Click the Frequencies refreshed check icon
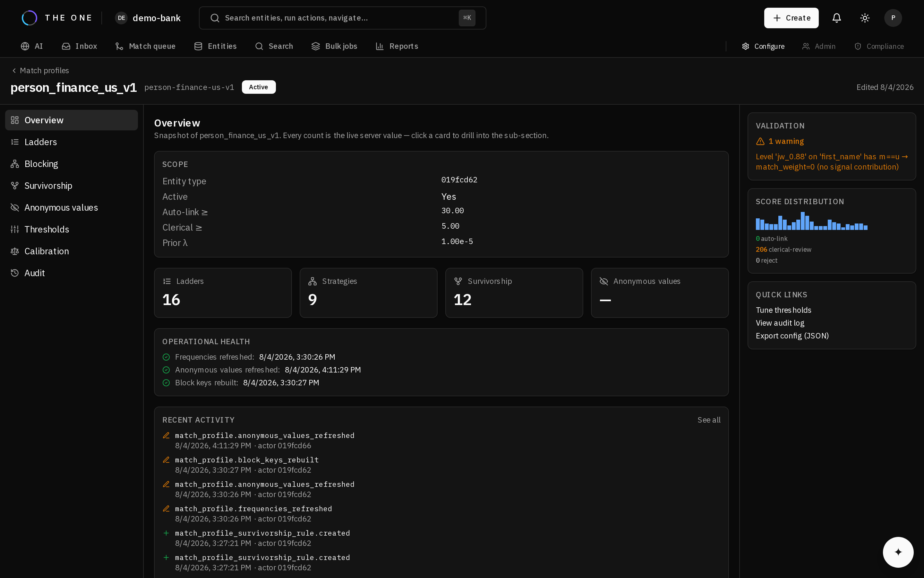 click(166, 357)
